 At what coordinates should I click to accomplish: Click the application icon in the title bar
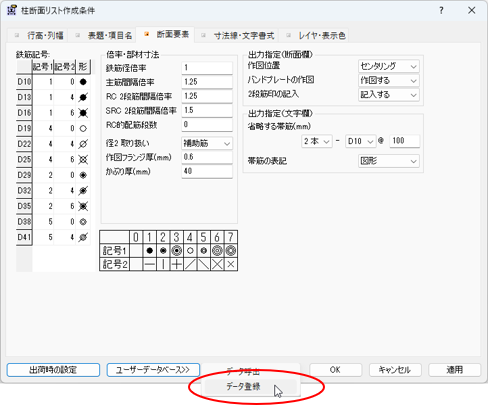coord(12,11)
